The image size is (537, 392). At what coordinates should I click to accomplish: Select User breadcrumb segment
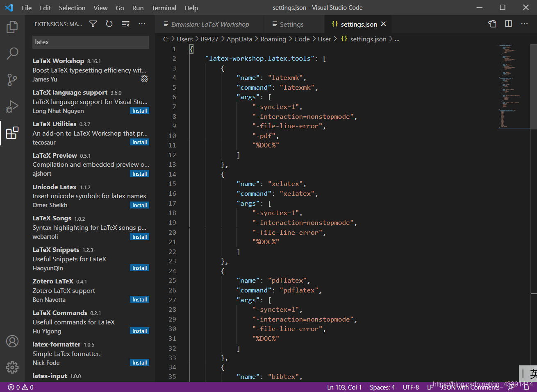point(324,39)
